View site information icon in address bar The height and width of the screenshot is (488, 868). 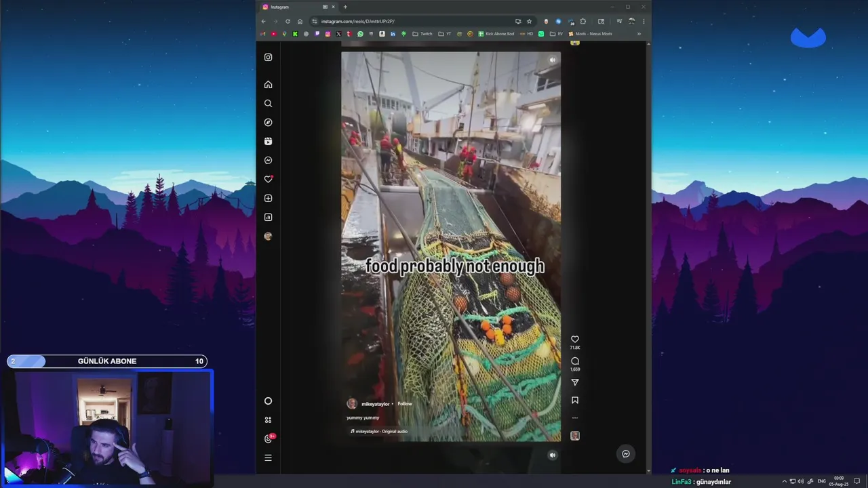click(x=314, y=21)
